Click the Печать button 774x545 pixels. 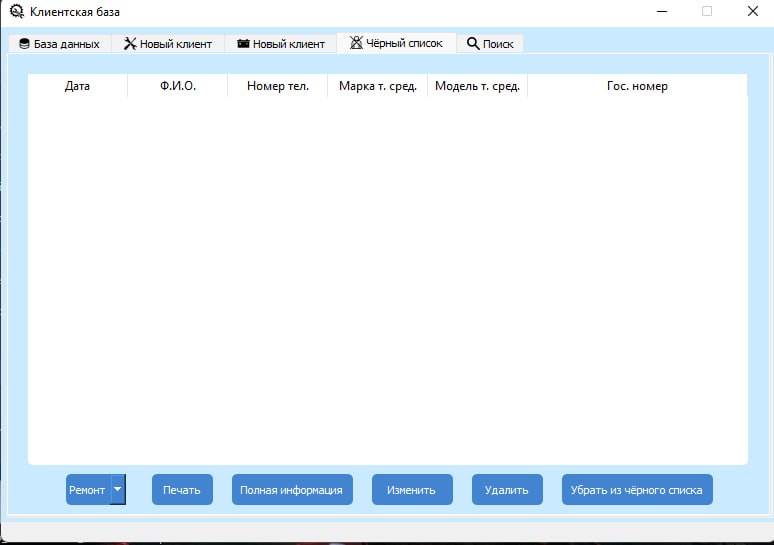click(x=182, y=489)
